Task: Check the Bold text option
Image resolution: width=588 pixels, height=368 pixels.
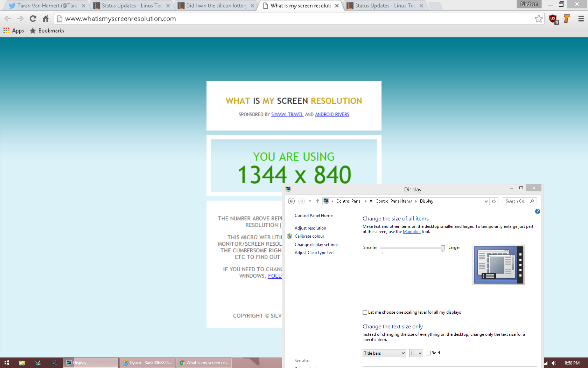Action: (x=428, y=353)
